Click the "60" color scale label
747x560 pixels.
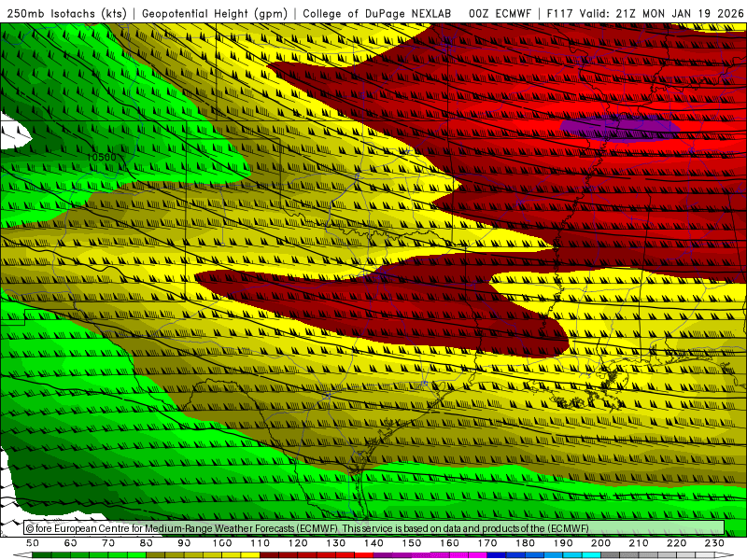[71, 543]
